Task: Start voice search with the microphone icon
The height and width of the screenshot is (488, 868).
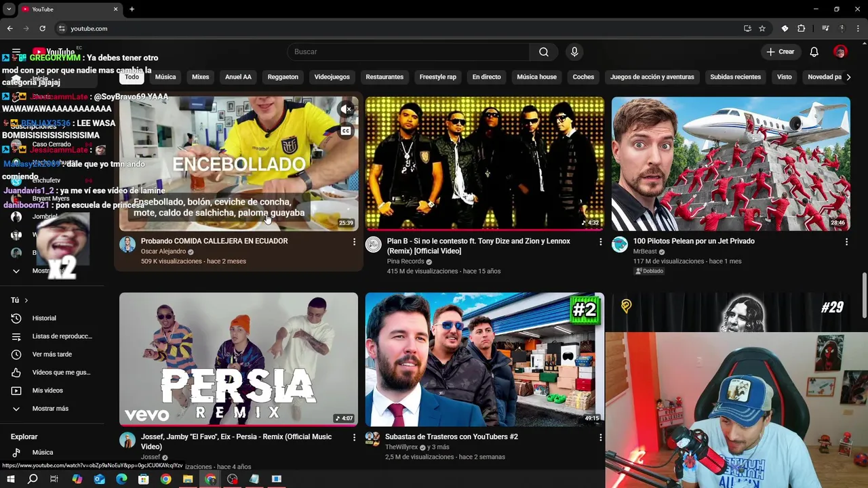Action: (574, 52)
